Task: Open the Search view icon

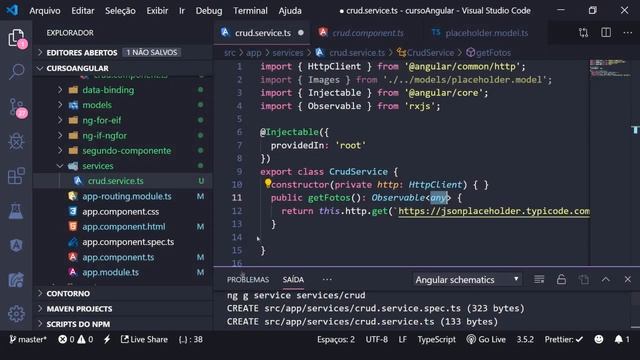Action: tap(16, 71)
